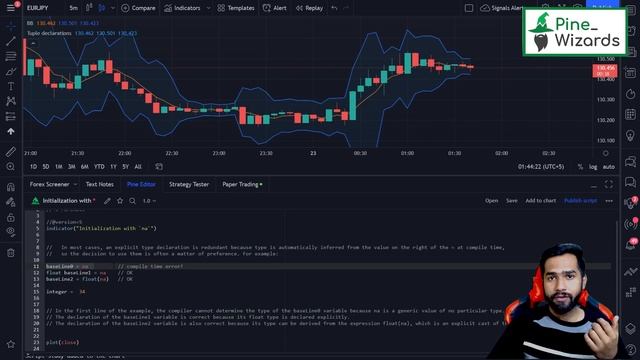Select the text annotation tool
This screenshot has height=360, width=640.
(x=11, y=86)
